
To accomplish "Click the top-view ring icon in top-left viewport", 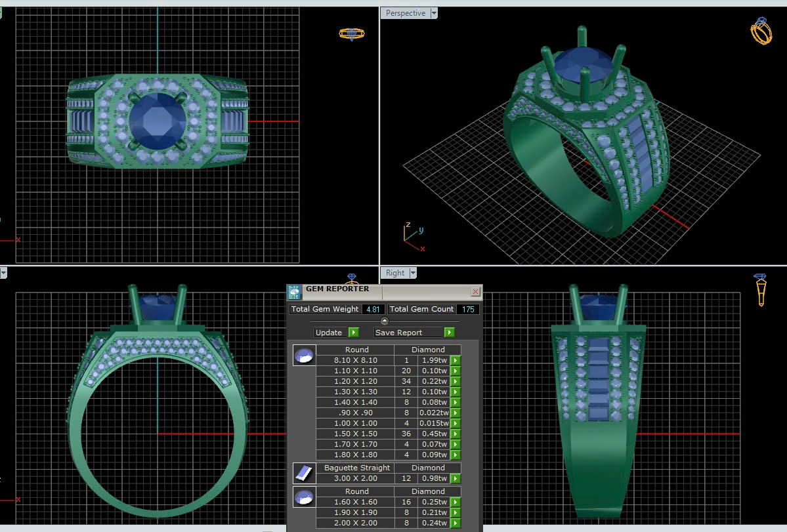I will point(351,33).
